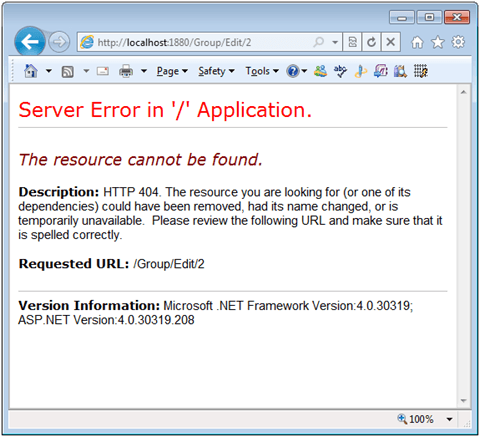480x437 pixels.
Task: Click the Refresh page icon
Action: [x=371, y=42]
